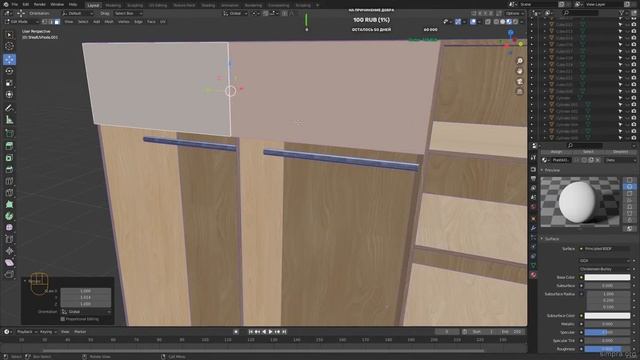
Task: Select the Knife tool
Action: pyautogui.click(x=9, y=193)
